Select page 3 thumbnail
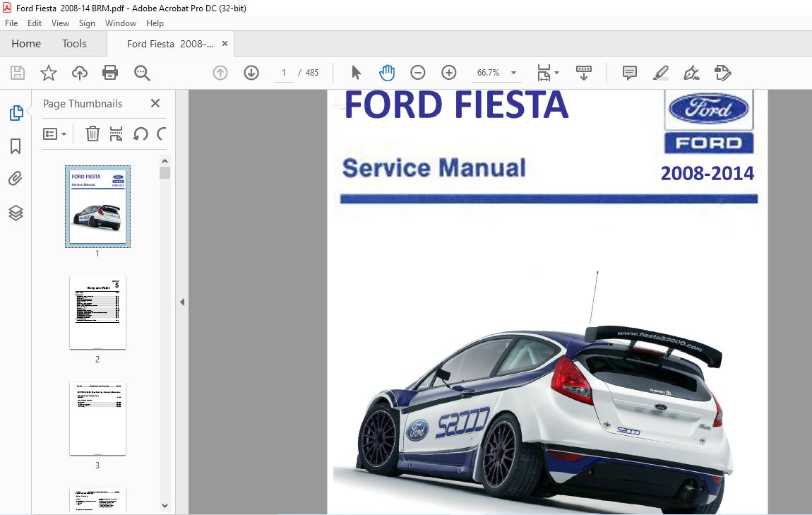 pos(97,419)
